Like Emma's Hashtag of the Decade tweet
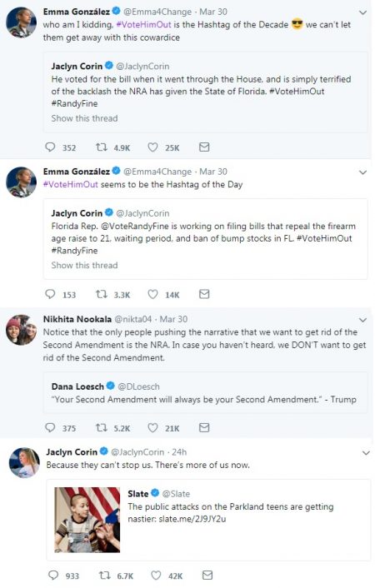This screenshot has width=375, height=588. (152, 147)
